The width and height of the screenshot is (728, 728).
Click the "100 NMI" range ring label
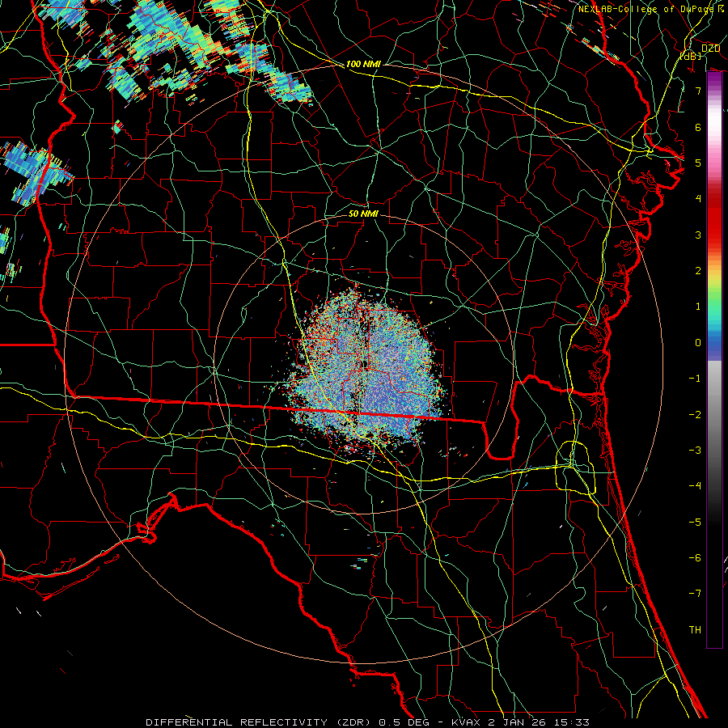coord(363,64)
